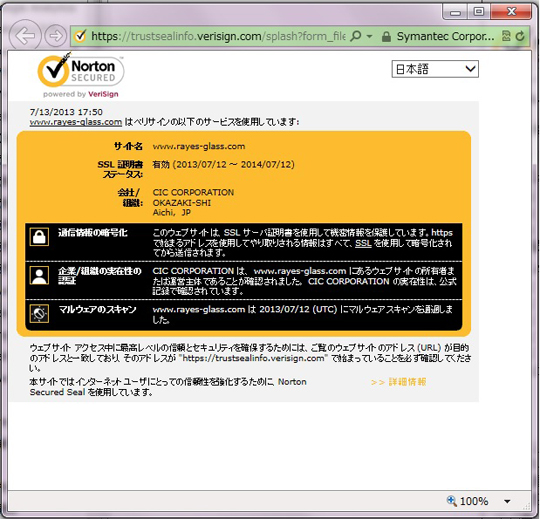Toggle the compatibility view icon
This screenshot has width=540, height=519.
coord(506,36)
